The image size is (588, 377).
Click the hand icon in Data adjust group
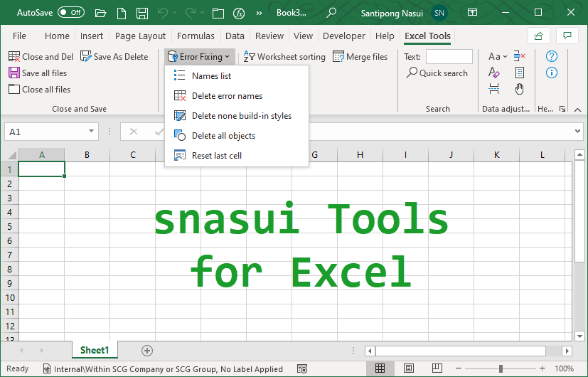click(519, 89)
